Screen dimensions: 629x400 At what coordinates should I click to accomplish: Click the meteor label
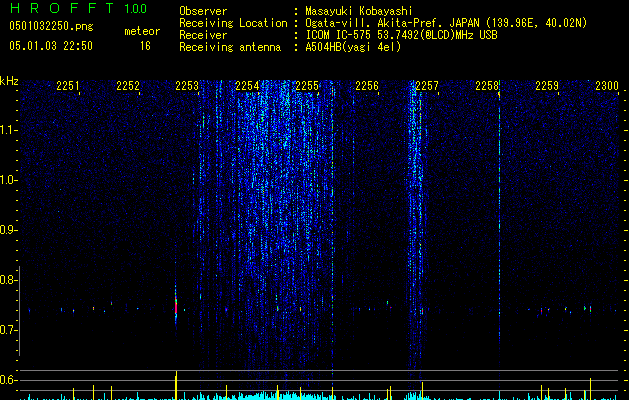tap(142, 31)
